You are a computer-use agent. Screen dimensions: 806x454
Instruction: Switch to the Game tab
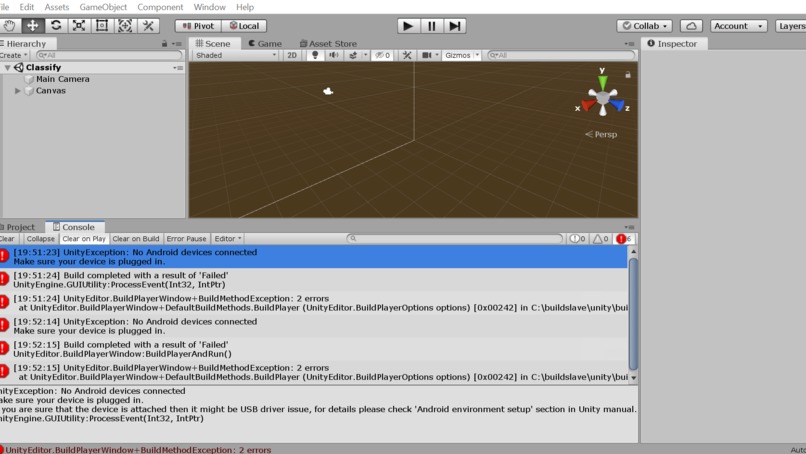coord(265,44)
